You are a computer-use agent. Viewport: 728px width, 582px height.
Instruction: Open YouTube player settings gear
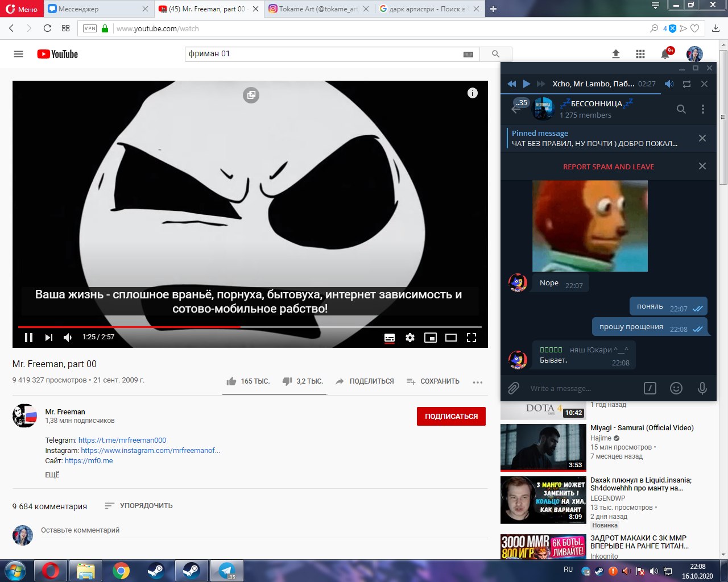(x=410, y=338)
